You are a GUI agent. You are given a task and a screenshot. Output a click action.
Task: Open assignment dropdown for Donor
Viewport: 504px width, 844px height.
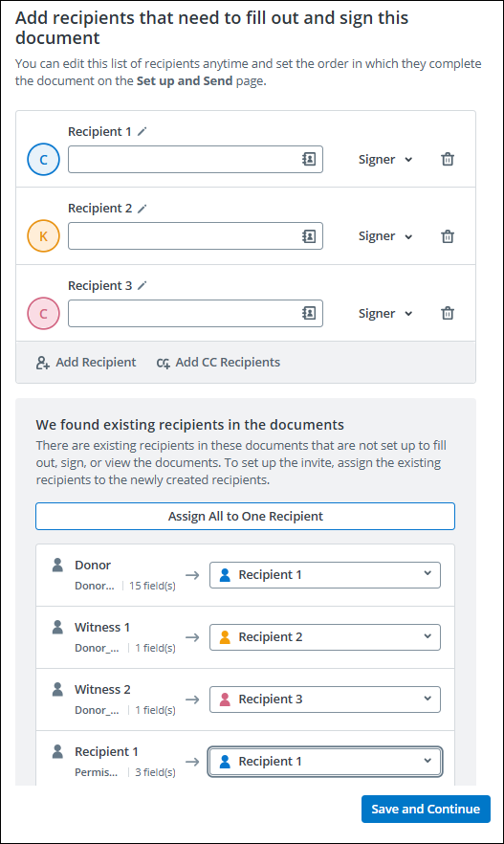point(325,575)
